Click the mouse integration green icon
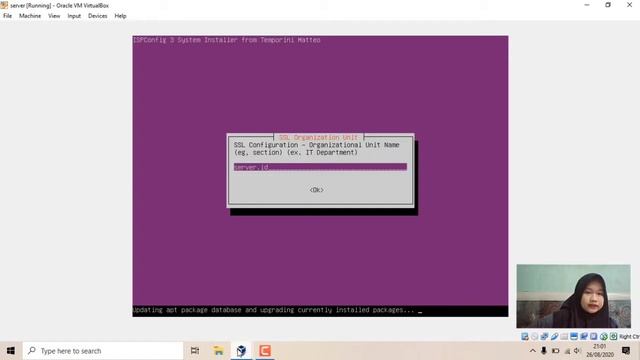Image resolution: width=640 pixels, height=360 pixels. (x=603, y=336)
